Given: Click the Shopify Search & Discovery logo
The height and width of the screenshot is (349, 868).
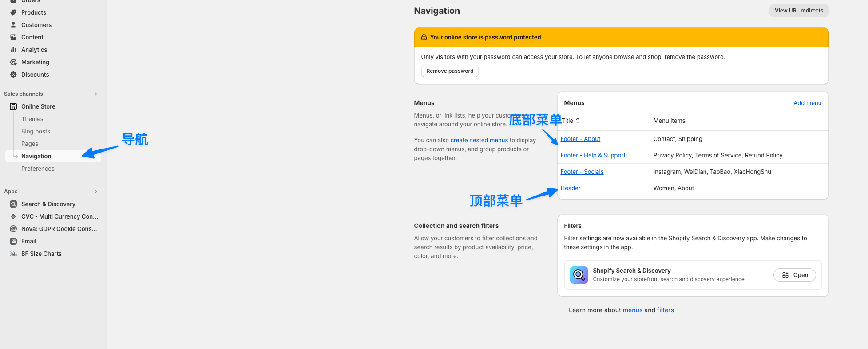Looking at the screenshot, I should [579, 275].
